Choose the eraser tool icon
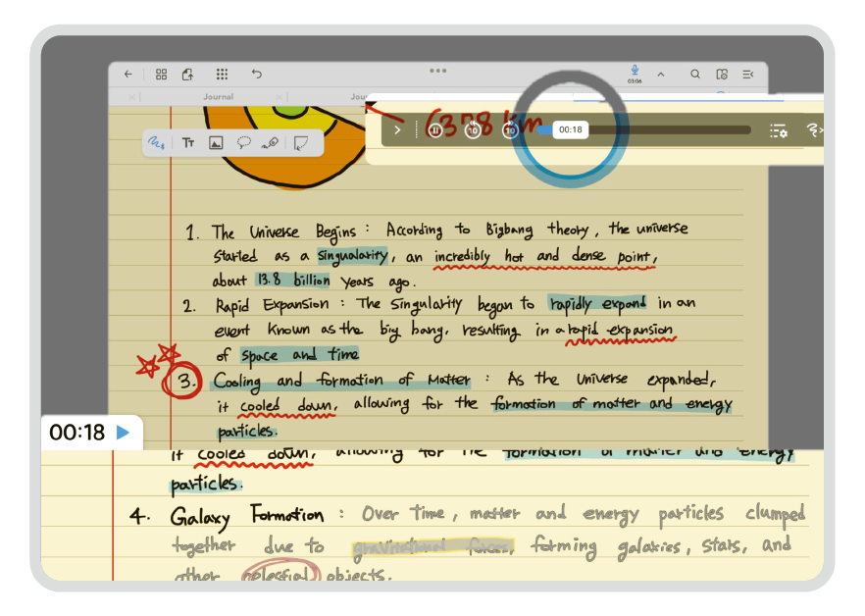This screenshot has height=616, width=865. [x=270, y=143]
